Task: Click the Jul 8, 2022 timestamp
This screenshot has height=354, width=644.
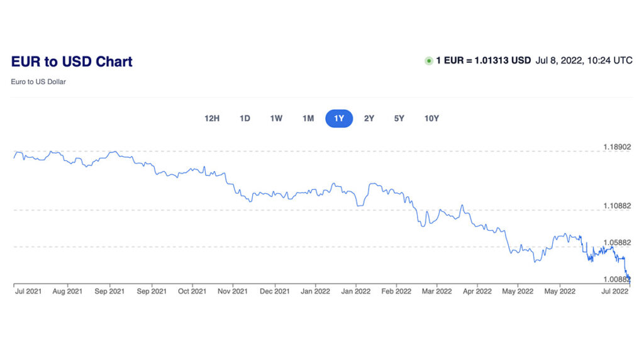Action: click(584, 61)
